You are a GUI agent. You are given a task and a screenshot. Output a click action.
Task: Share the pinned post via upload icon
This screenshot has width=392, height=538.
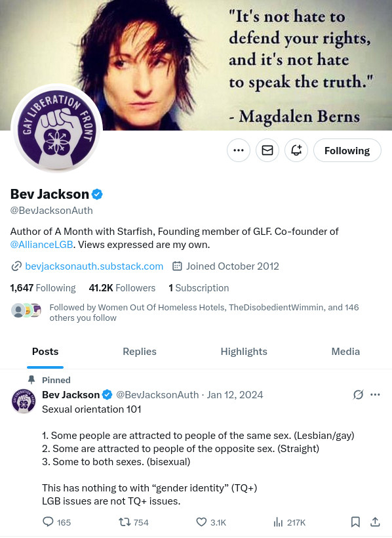(375, 522)
